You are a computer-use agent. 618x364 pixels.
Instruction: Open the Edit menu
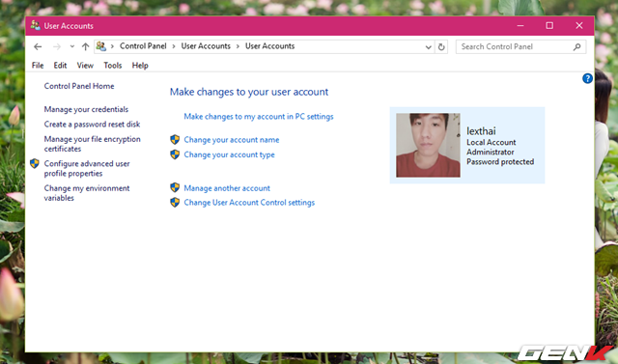point(60,66)
